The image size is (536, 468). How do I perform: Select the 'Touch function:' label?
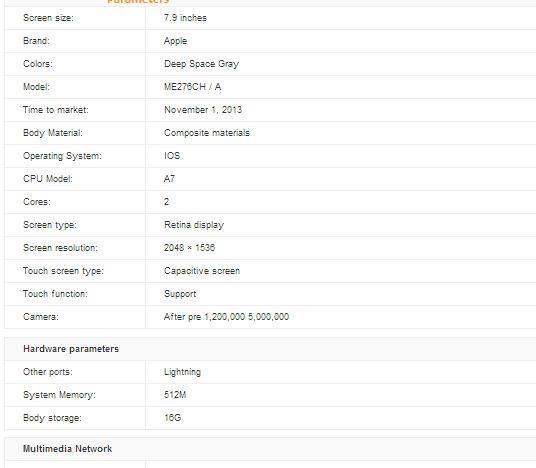coord(55,294)
